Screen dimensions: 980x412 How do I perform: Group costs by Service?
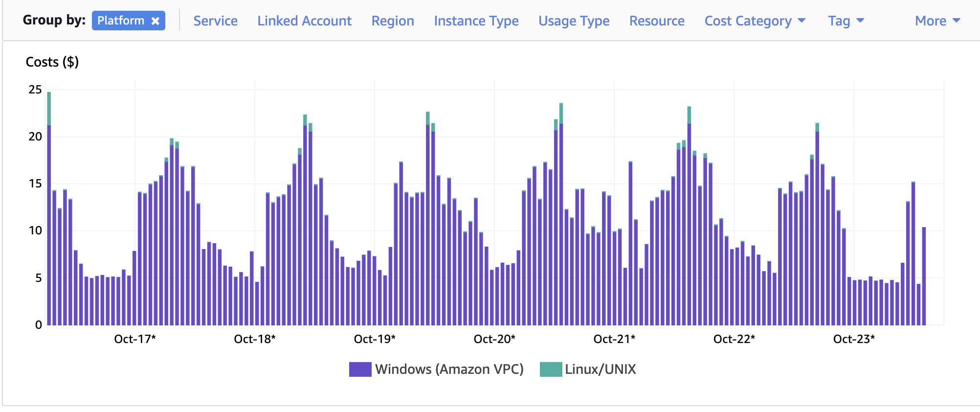pyautogui.click(x=215, y=21)
